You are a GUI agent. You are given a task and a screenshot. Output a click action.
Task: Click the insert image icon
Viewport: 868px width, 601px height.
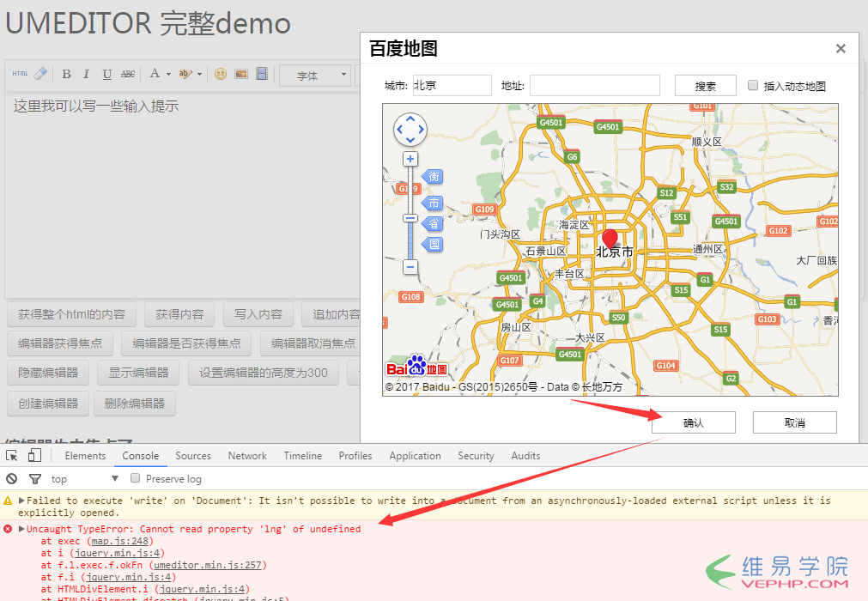pos(240,74)
